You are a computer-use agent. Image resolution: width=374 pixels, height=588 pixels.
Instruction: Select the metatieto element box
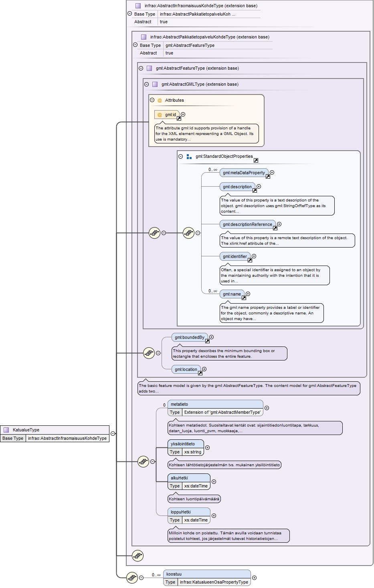[215, 408]
